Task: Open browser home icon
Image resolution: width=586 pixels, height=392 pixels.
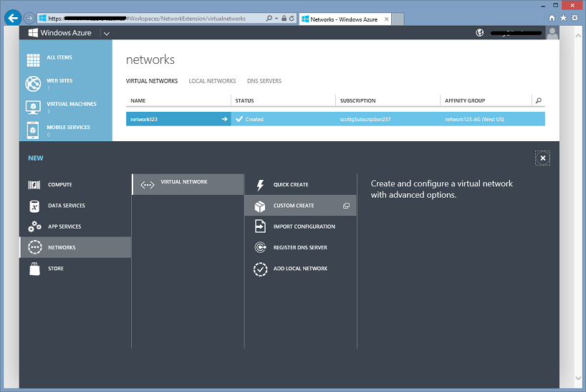Action: click(x=552, y=18)
